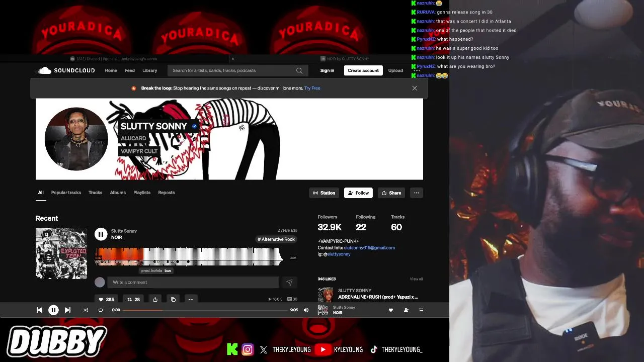This screenshot has height=362, width=644.
Task: Click the Try Free link
Action: [x=312, y=88]
